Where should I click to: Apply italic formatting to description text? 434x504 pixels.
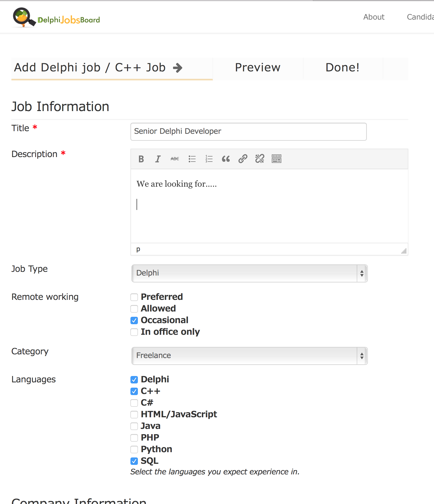[158, 159]
